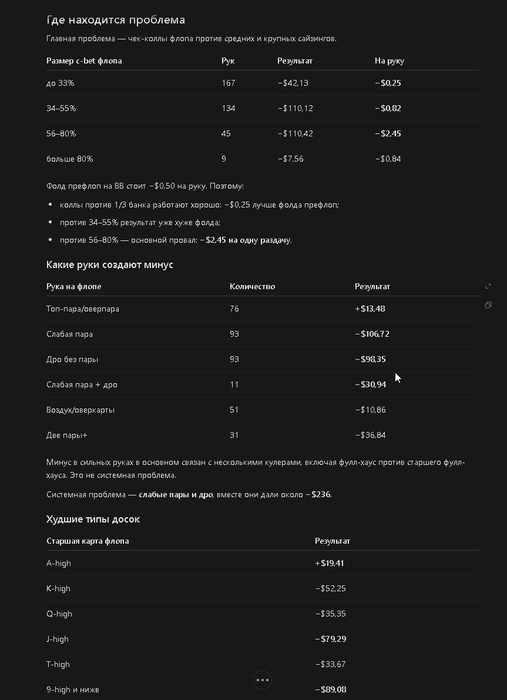Click the 'Где находится проблема' heading
This screenshot has width=507, height=700.
(116, 20)
